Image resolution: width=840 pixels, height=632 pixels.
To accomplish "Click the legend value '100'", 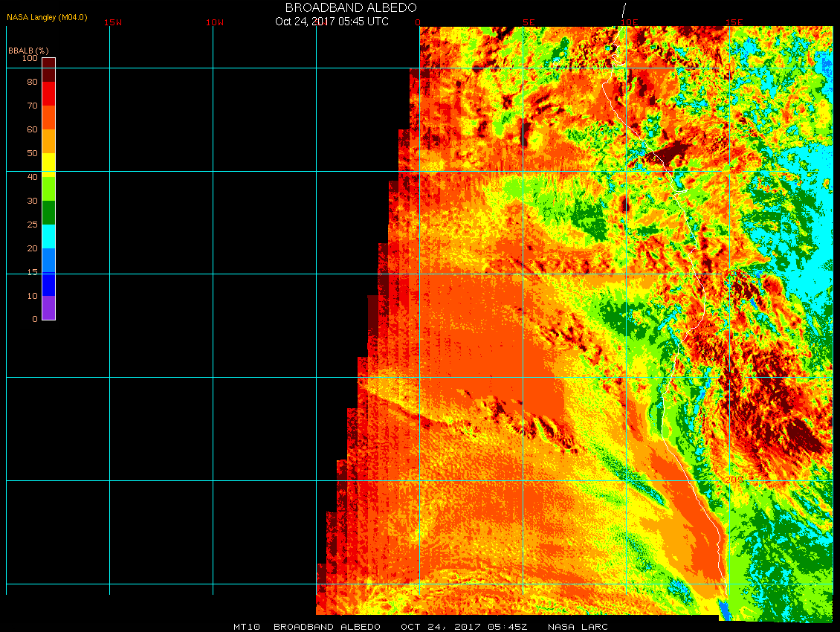I will 30,58.
